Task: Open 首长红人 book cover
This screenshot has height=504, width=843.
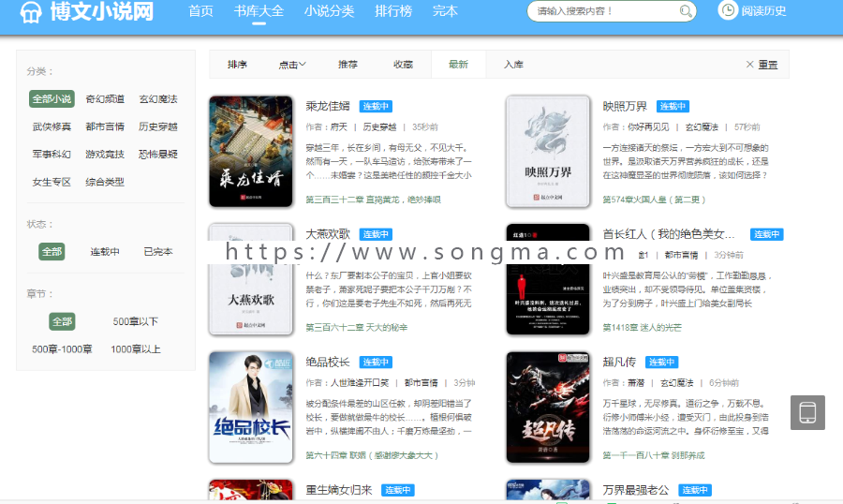Action: (548, 279)
